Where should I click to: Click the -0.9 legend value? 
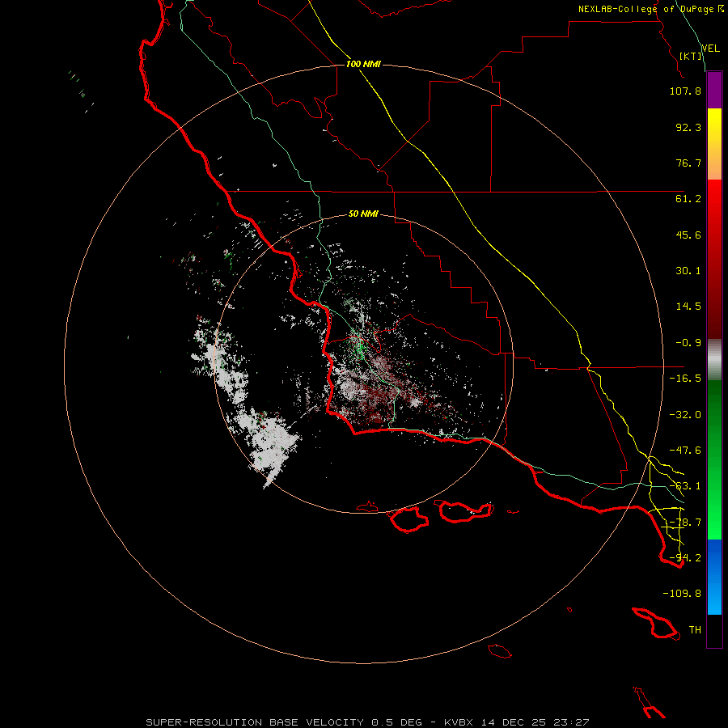[688, 343]
